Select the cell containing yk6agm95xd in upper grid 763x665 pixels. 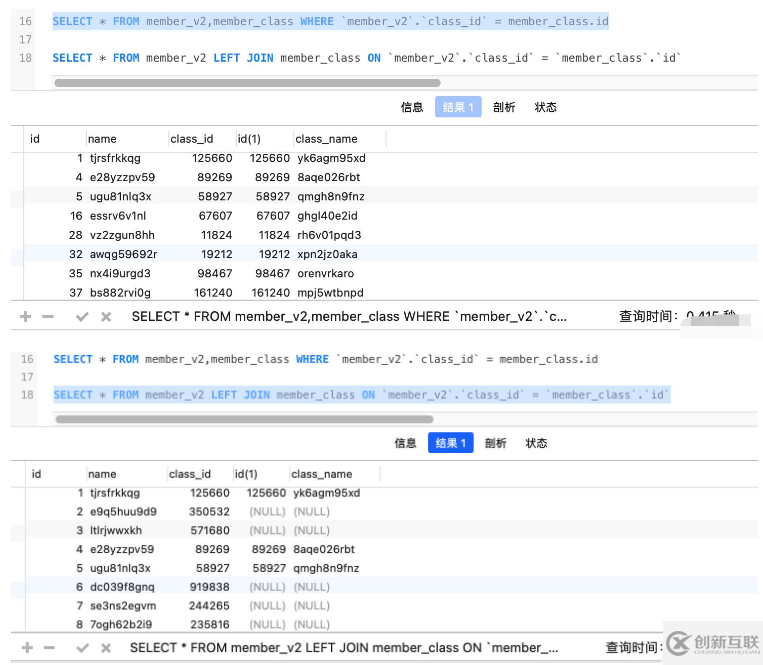pyautogui.click(x=331, y=158)
